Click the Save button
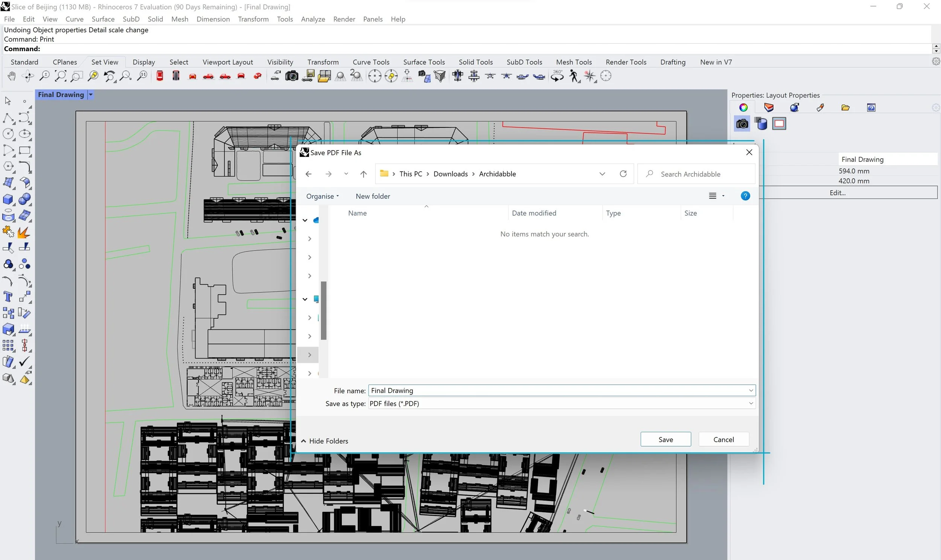 point(665,439)
